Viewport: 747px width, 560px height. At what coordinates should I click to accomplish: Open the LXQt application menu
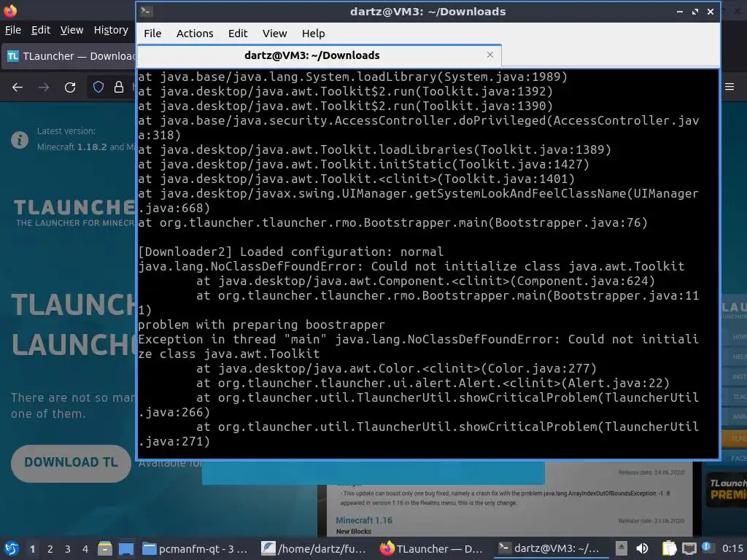(x=12, y=549)
